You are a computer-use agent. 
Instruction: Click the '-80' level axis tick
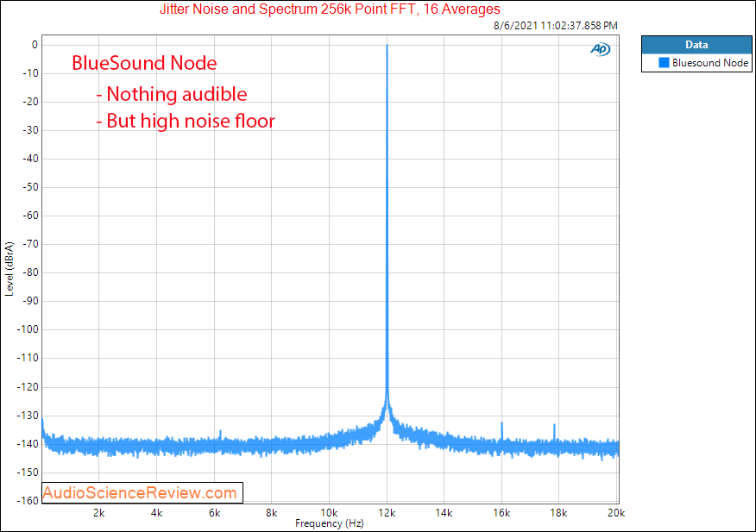pos(30,272)
